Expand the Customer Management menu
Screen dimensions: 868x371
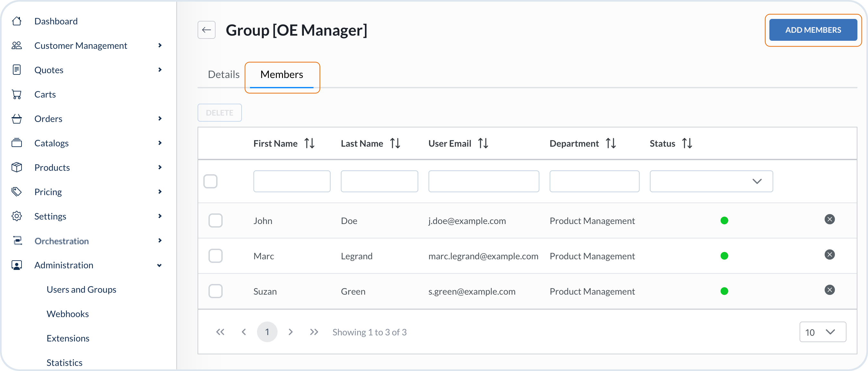coord(81,46)
